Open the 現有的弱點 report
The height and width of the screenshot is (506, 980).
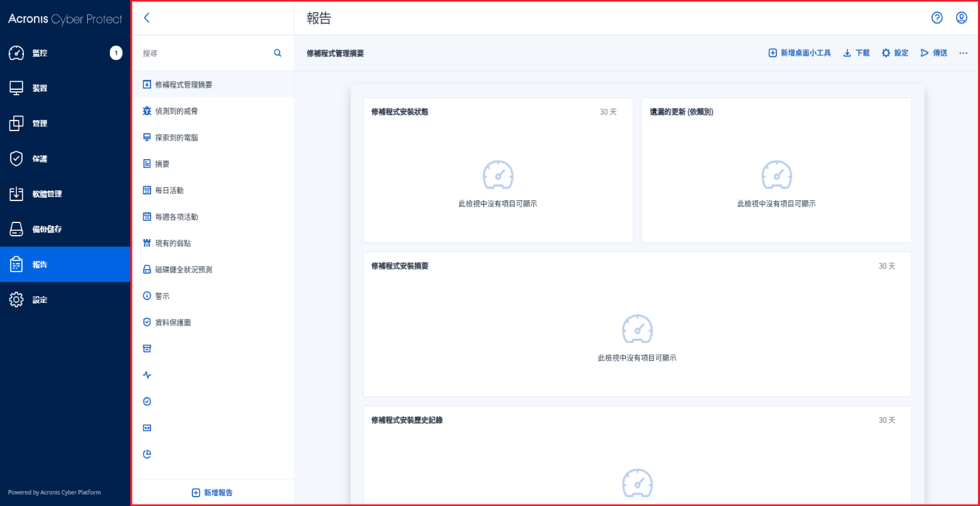click(213, 243)
